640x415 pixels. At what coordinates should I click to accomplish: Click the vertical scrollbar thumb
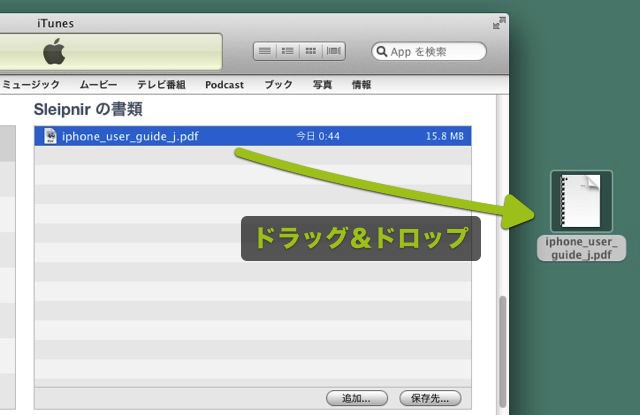coord(503,351)
